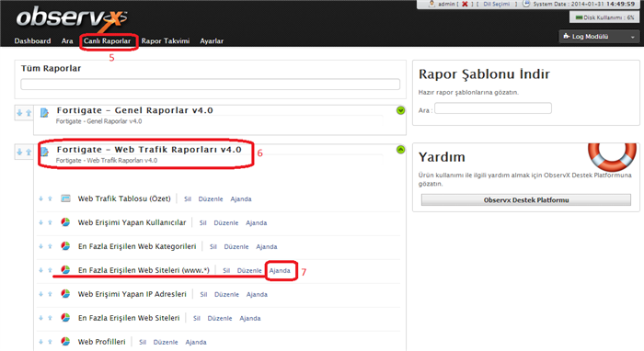Click pie icon of Web Profilleri

[x=65, y=341]
